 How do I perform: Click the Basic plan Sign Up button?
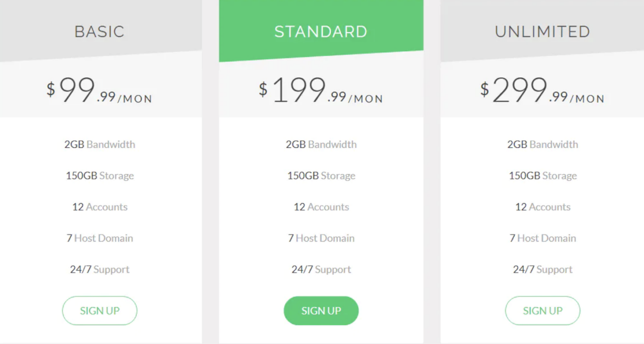(99, 310)
